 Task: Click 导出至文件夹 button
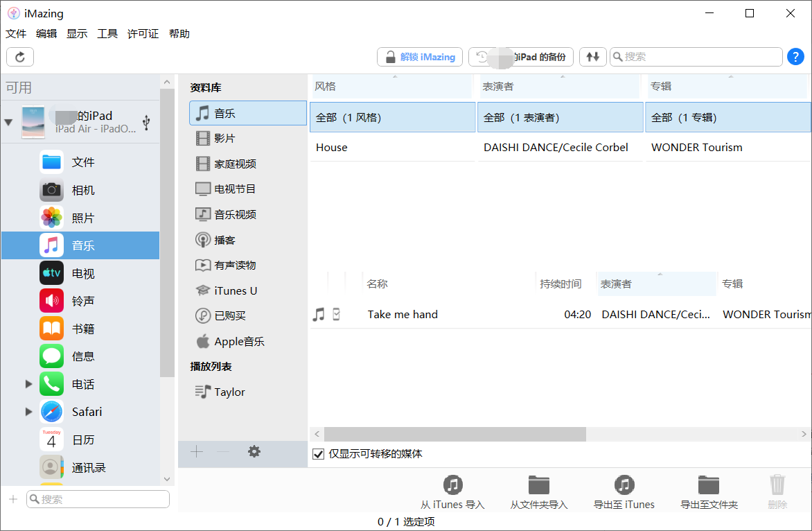point(709,492)
